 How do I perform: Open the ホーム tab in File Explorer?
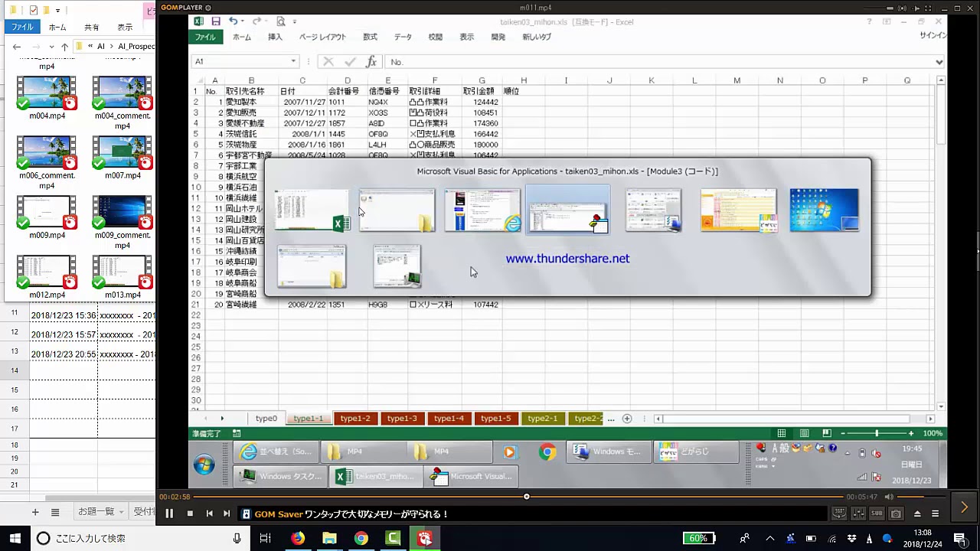tap(57, 27)
